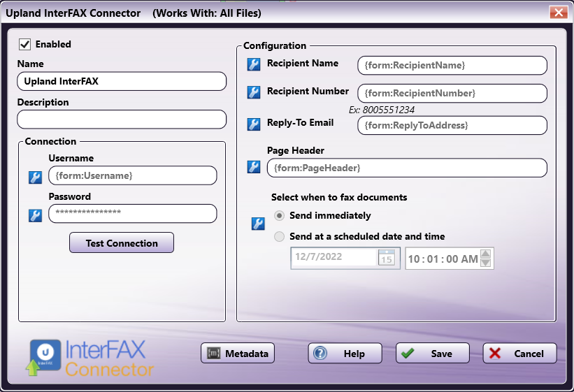Screen dimensions: 574x392
Task: Click the wrench icon beside Recipient Name
Action: click(254, 64)
